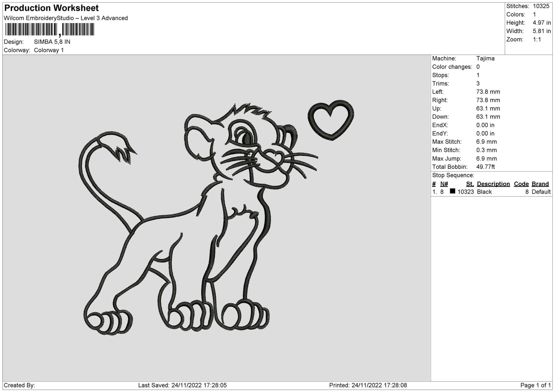Viewport: 555px width, 392px height.
Task: Click the 'Description' column header
Action: [493, 184]
